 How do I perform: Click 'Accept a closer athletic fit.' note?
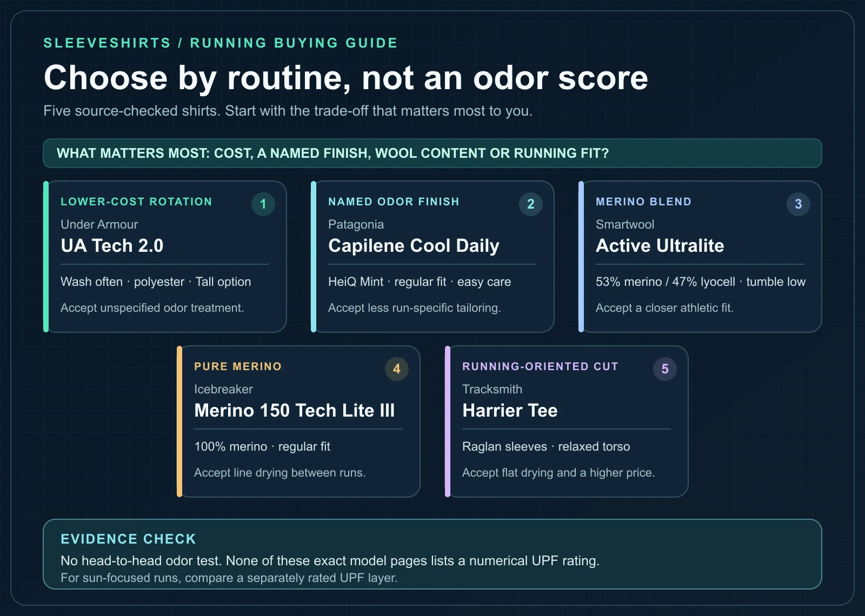tap(664, 308)
